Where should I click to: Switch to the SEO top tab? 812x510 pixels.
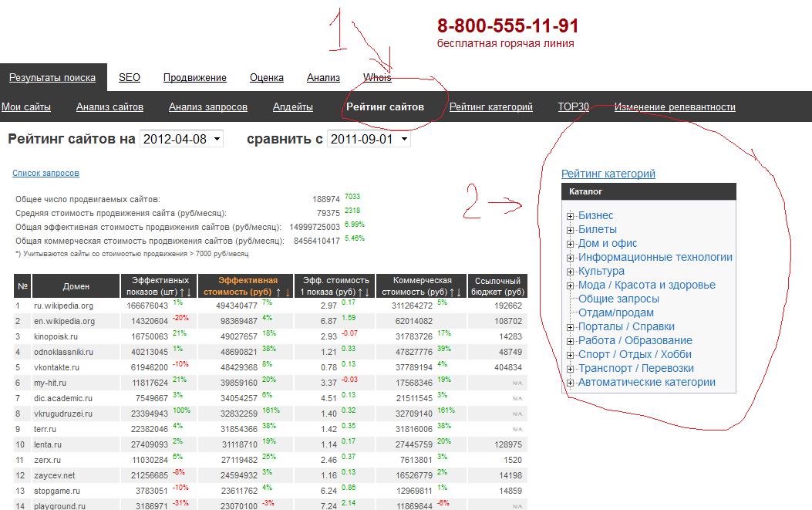pyautogui.click(x=130, y=78)
